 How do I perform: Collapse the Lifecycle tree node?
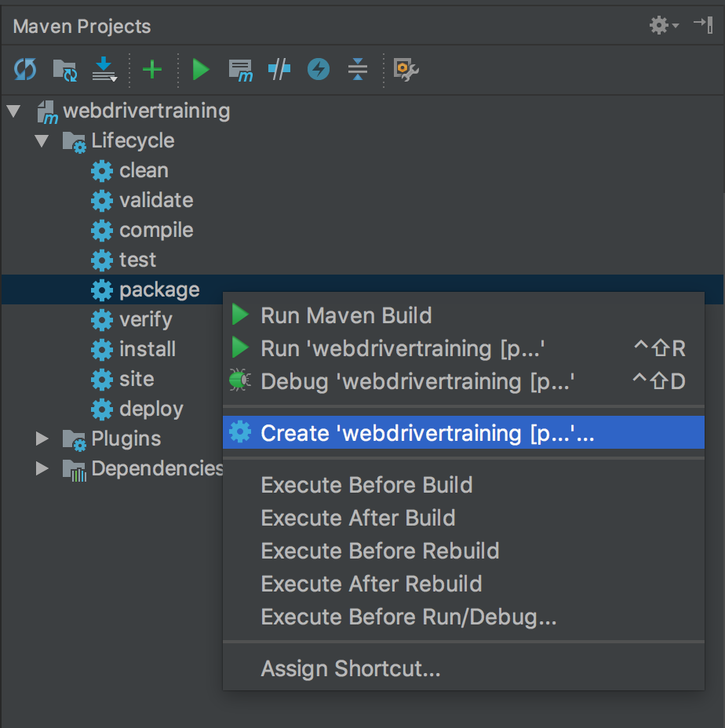[x=42, y=141]
